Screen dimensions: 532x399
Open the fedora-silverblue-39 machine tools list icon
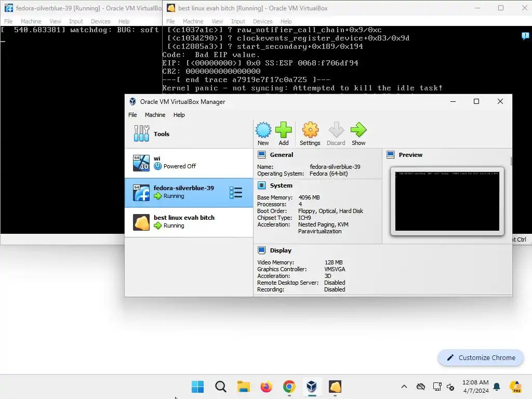pyautogui.click(x=236, y=192)
